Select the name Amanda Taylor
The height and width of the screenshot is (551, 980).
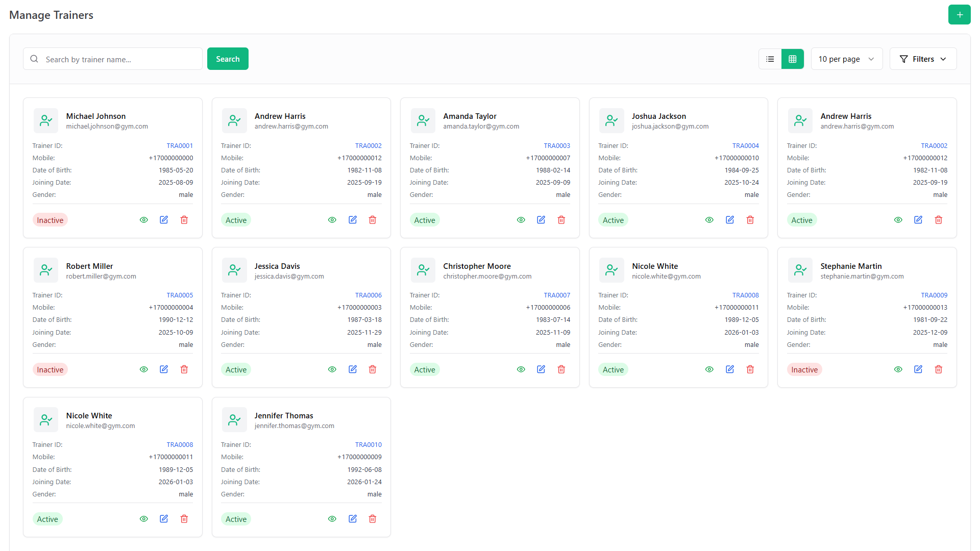[x=470, y=116]
